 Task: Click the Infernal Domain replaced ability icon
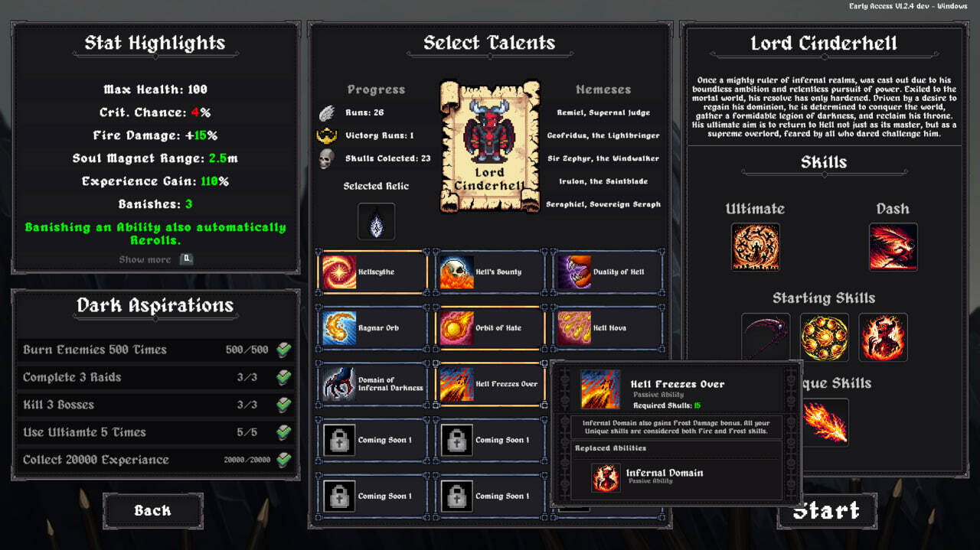click(606, 477)
